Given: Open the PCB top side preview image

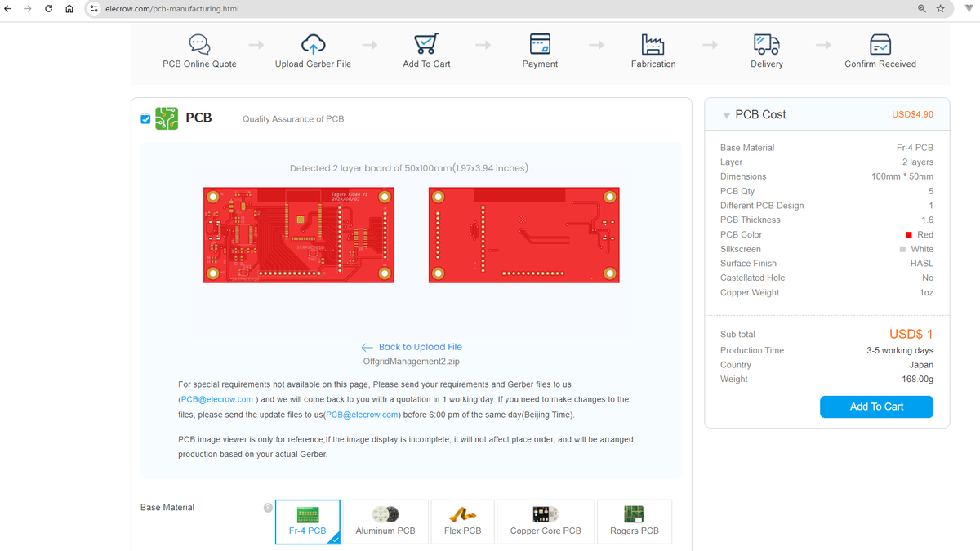Looking at the screenshot, I should (x=299, y=235).
